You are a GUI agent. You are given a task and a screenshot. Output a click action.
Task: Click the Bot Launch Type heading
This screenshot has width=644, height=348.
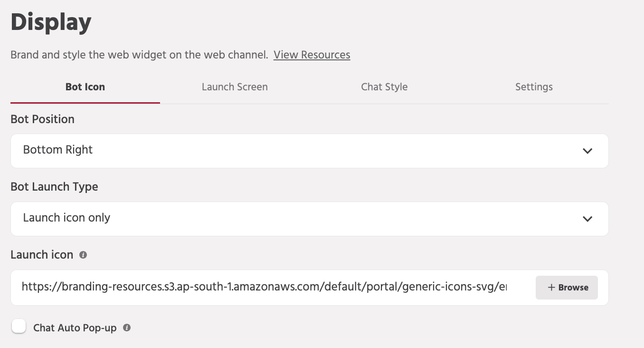click(54, 187)
